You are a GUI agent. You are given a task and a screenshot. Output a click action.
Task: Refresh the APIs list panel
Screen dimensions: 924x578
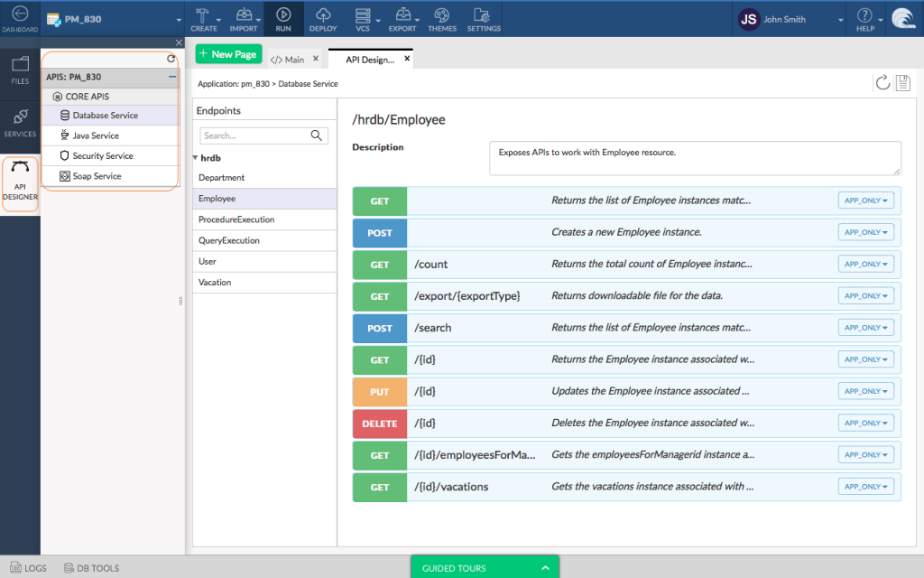coord(171,58)
